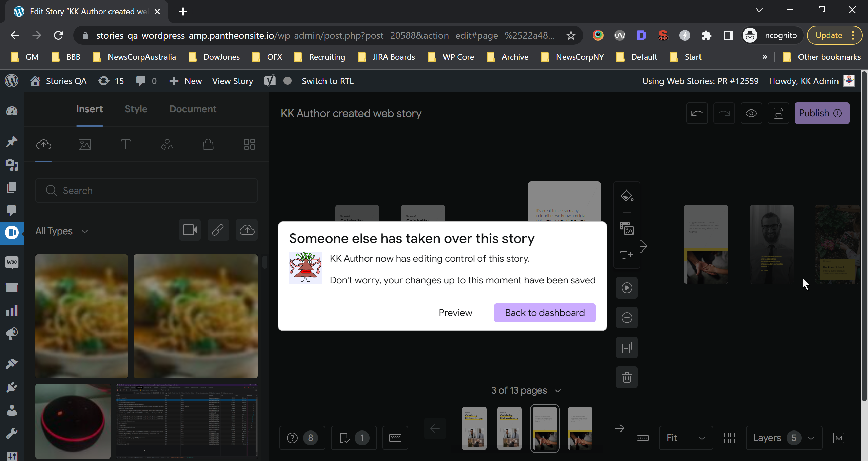Expand the 3 of 13 pages dropdown

(x=526, y=390)
